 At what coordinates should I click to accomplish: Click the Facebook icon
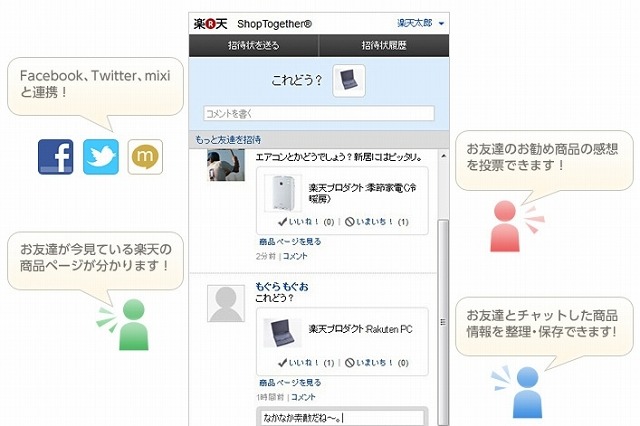pos(56,157)
